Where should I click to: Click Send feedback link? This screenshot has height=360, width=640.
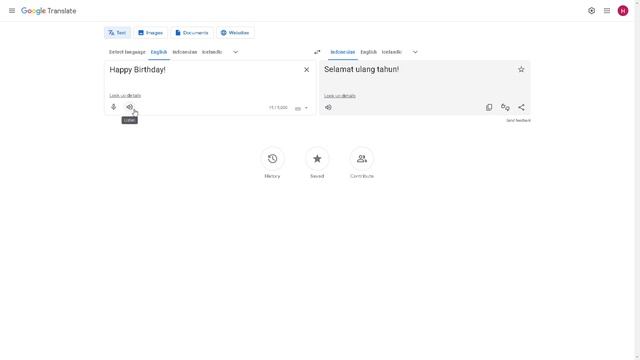pos(518,120)
